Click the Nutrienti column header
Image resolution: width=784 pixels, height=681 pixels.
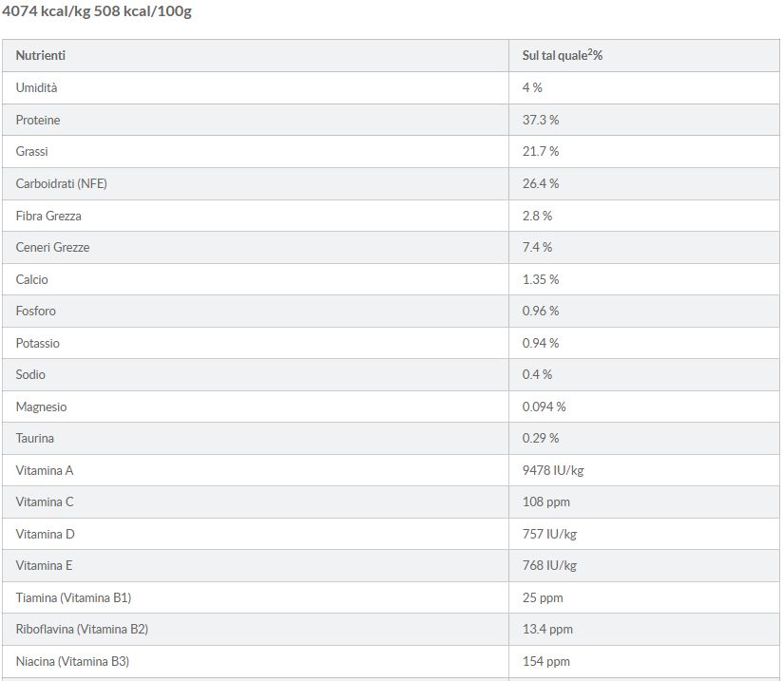click(x=41, y=56)
